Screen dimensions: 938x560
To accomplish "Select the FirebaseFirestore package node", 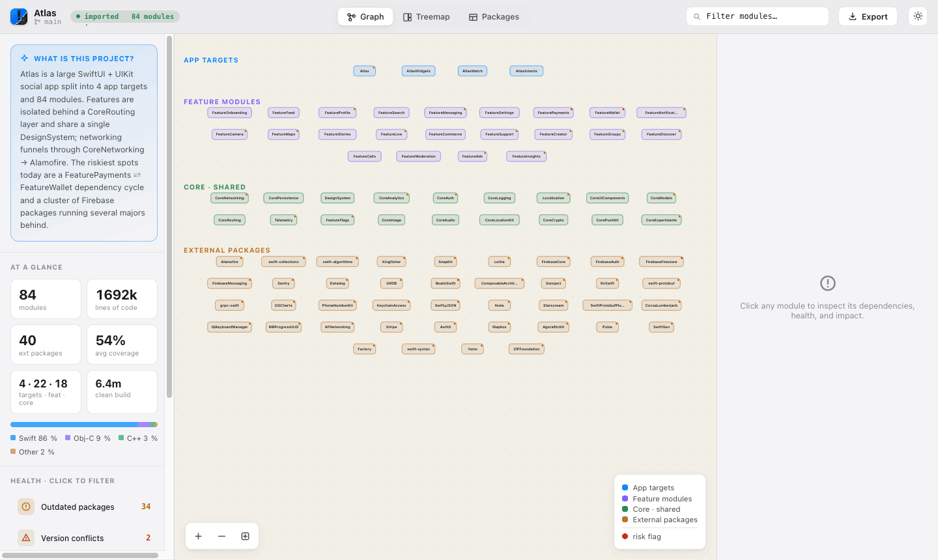I will click(661, 262).
